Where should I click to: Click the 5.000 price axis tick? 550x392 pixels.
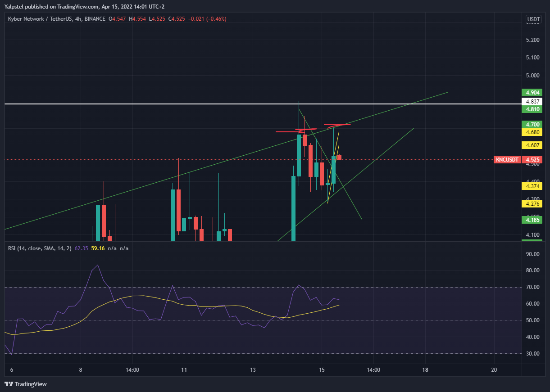click(532, 76)
